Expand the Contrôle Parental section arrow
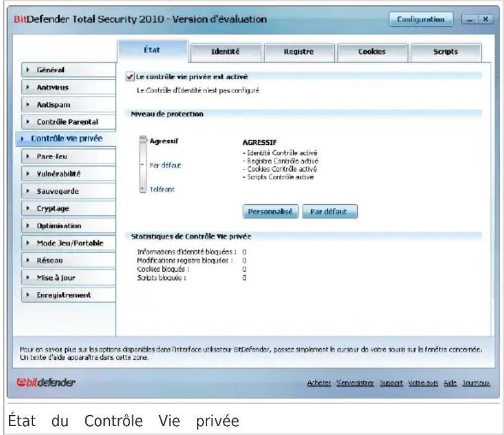 28,122
